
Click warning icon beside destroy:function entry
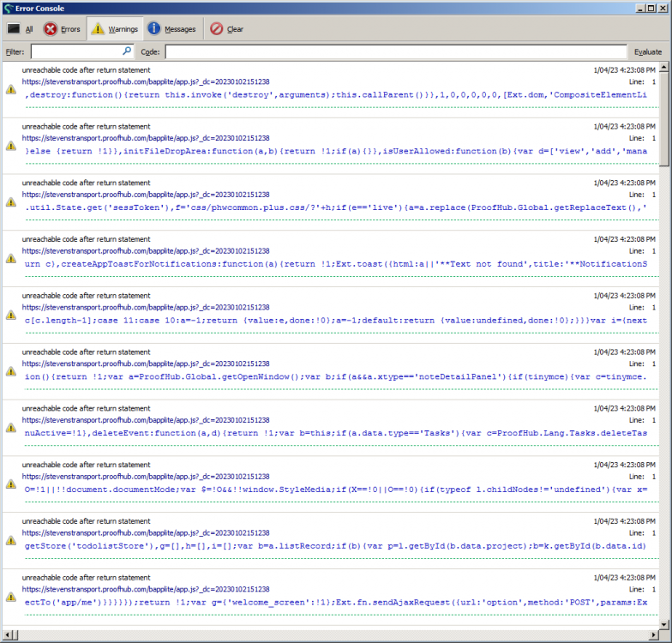click(x=10, y=88)
